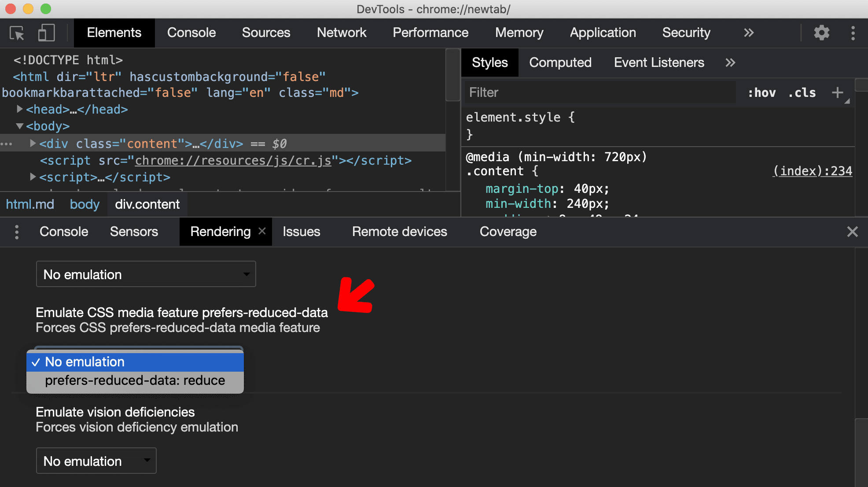Toggle the .cls class editor
The height and width of the screenshot is (487, 868).
coord(804,92)
